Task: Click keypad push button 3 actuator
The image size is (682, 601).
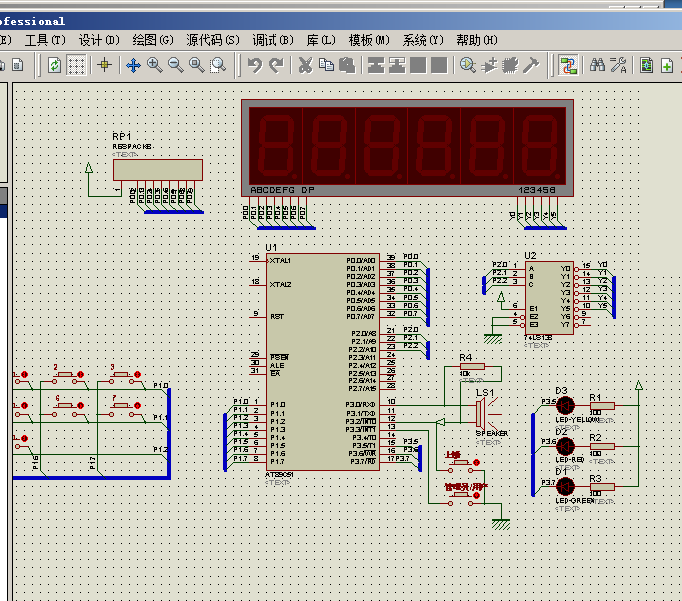Action: 122,374
